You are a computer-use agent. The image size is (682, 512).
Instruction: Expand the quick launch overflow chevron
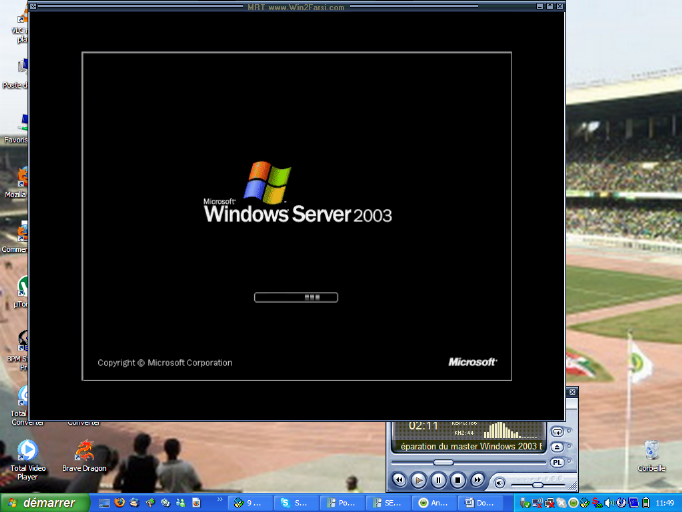[x=220, y=499]
